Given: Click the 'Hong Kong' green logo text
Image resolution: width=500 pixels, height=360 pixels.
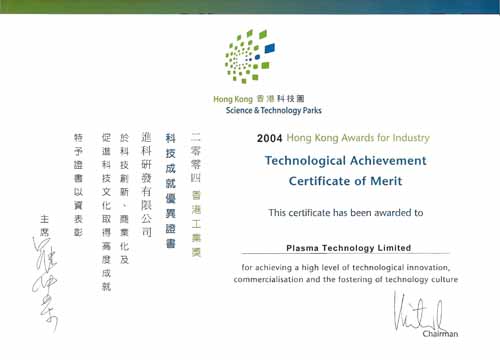Looking at the screenshot, I should pyautogui.click(x=233, y=99).
